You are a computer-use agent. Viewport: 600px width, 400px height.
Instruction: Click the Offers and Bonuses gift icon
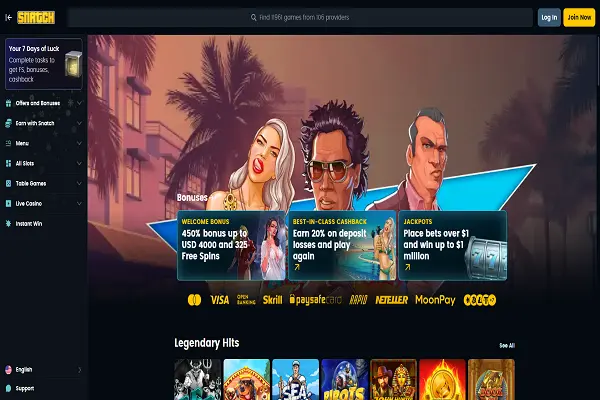tap(8, 103)
